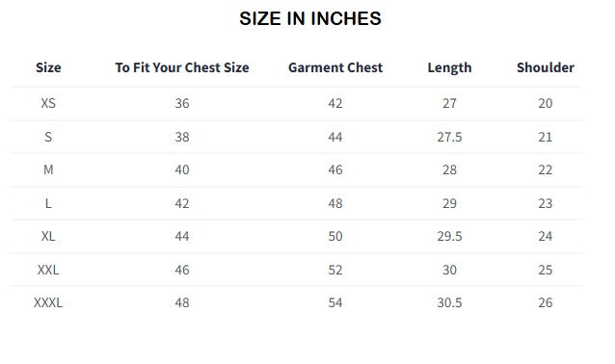Viewport: 615px width, 364px height.
Task: Click garment chest value 54
Action: pos(335,303)
